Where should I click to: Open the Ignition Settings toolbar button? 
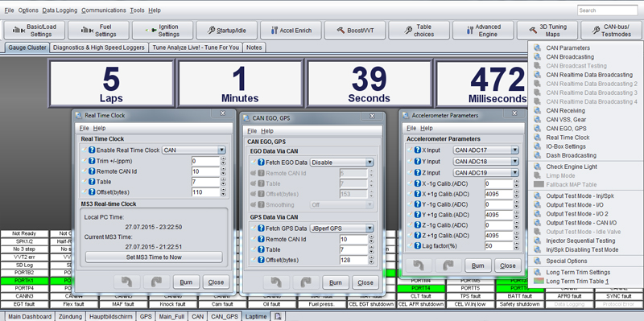[163, 31]
